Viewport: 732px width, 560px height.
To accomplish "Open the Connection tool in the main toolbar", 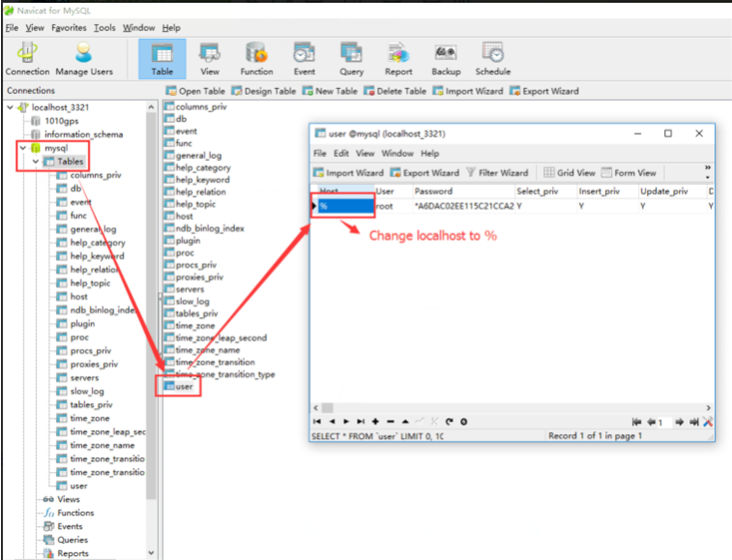I will coord(27,59).
